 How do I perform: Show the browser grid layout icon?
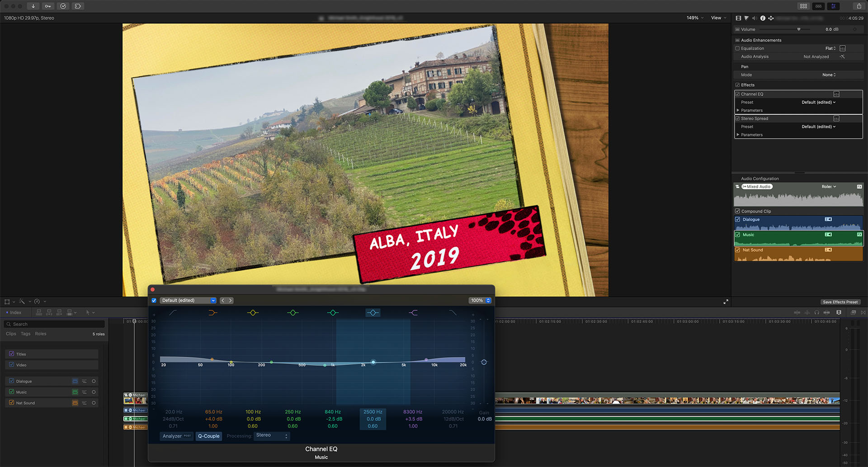(803, 6)
